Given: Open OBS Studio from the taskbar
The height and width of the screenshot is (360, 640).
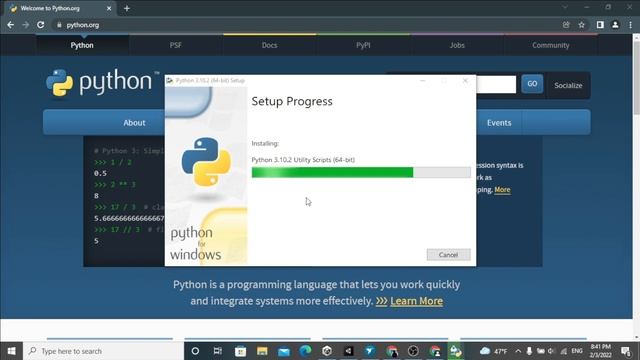Looking at the screenshot, I should [413, 351].
